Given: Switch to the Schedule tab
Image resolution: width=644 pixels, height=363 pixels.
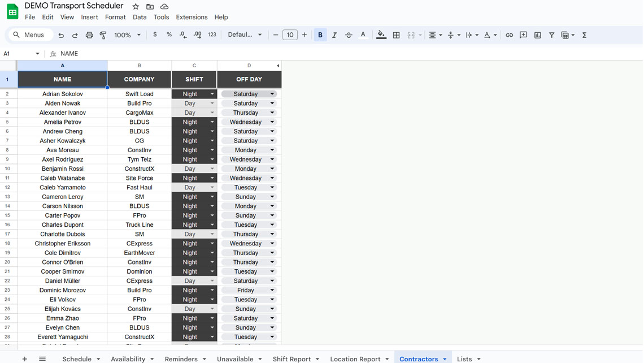Looking at the screenshot, I should coord(77,359).
